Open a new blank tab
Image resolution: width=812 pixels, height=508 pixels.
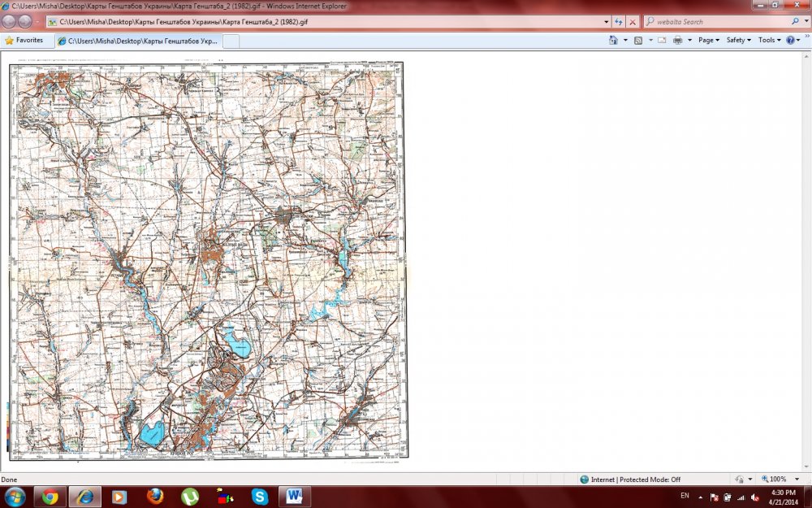231,41
